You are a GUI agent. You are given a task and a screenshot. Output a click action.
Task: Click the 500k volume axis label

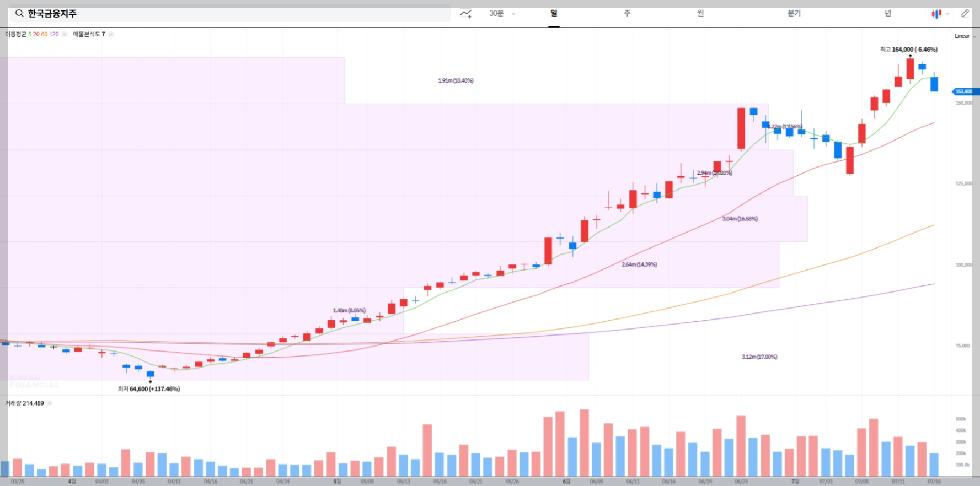coord(961,419)
